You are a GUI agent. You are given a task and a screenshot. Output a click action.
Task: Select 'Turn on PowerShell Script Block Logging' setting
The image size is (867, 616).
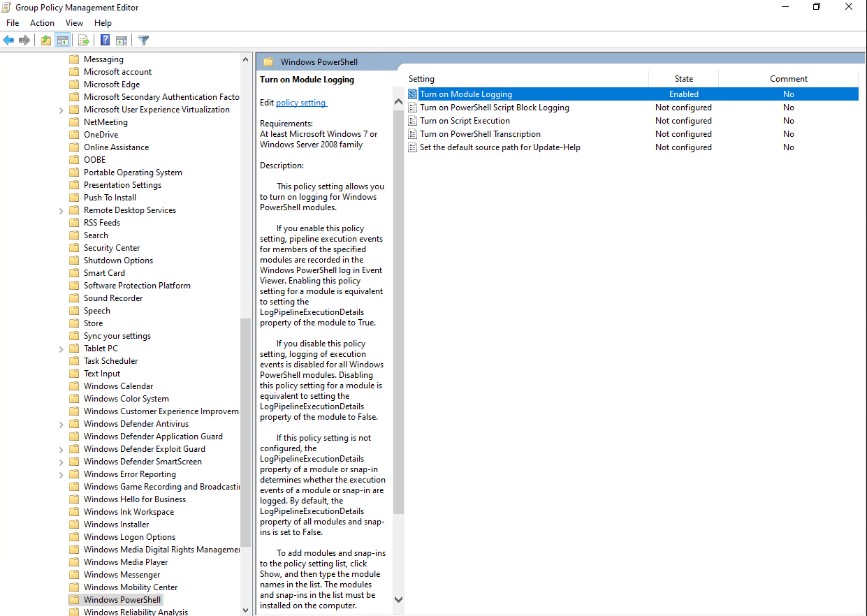click(494, 108)
